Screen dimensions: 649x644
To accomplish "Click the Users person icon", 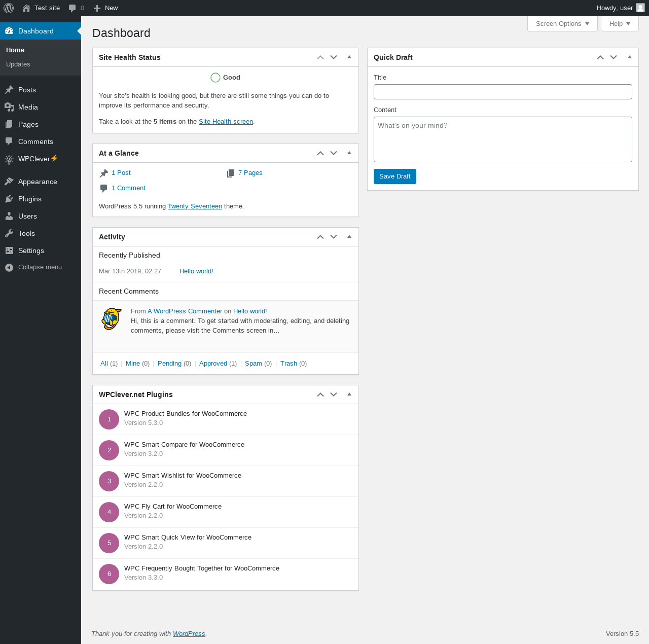I will click(9, 216).
